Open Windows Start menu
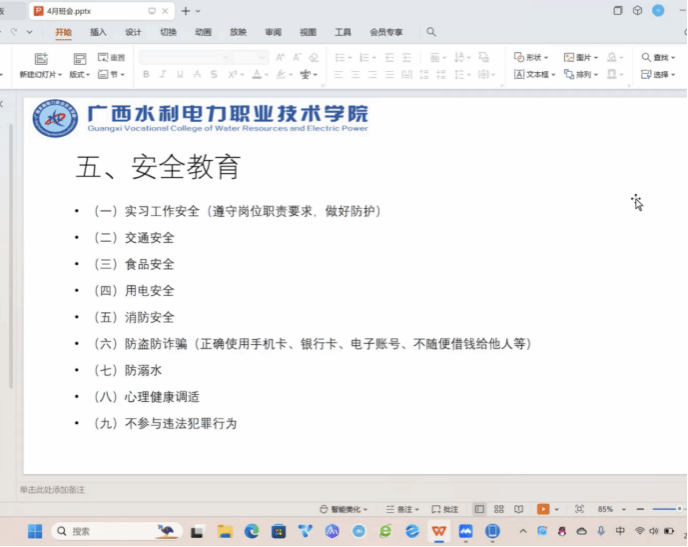 point(34,531)
